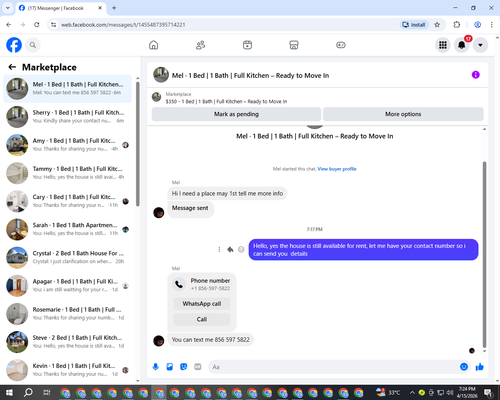Open the Watch video tab icon
The image size is (500, 400).
coord(247,45)
